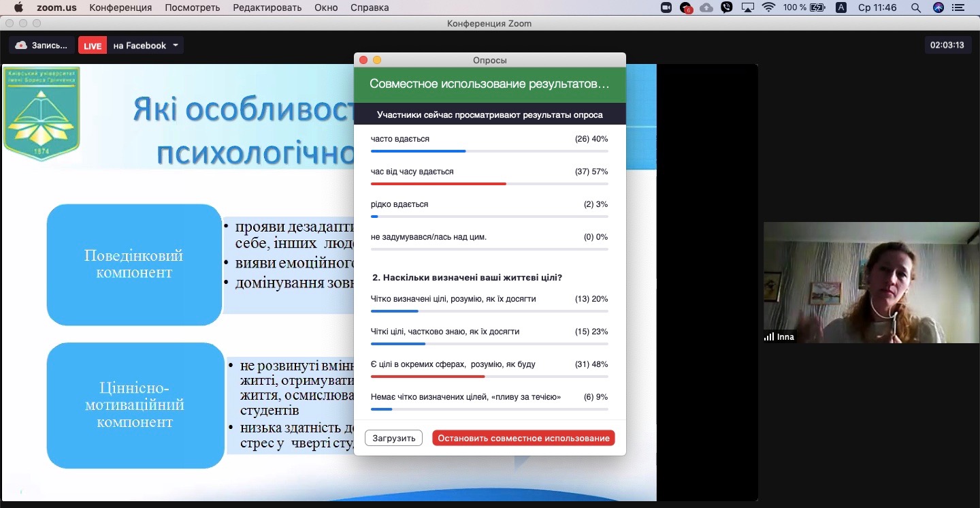This screenshot has width=980, height=508.
Task: Click the keyboard input source 'A' indicator
Action: click(841, 7)
